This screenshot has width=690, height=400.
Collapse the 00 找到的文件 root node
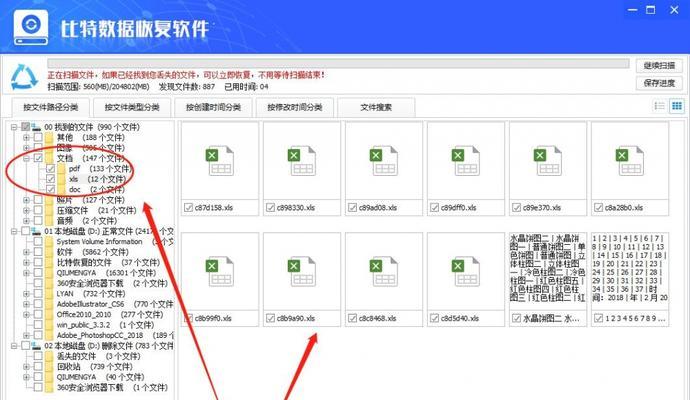tap(12, 127)
